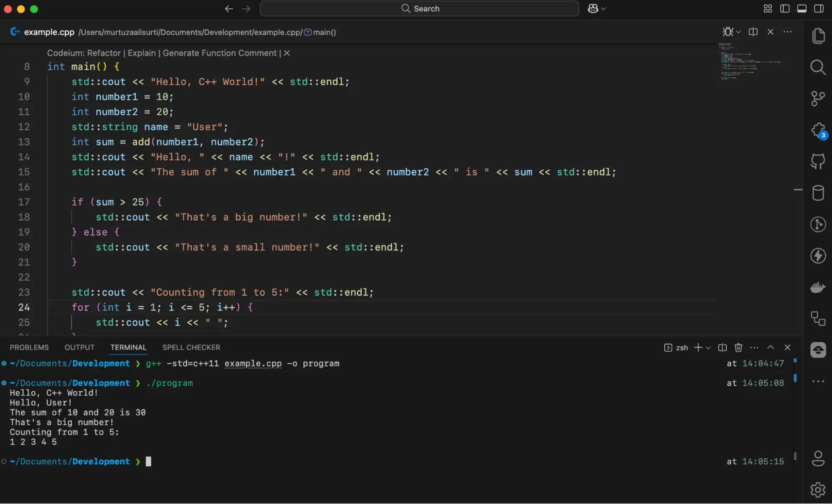Click the code minimap preview

[749, 61]
